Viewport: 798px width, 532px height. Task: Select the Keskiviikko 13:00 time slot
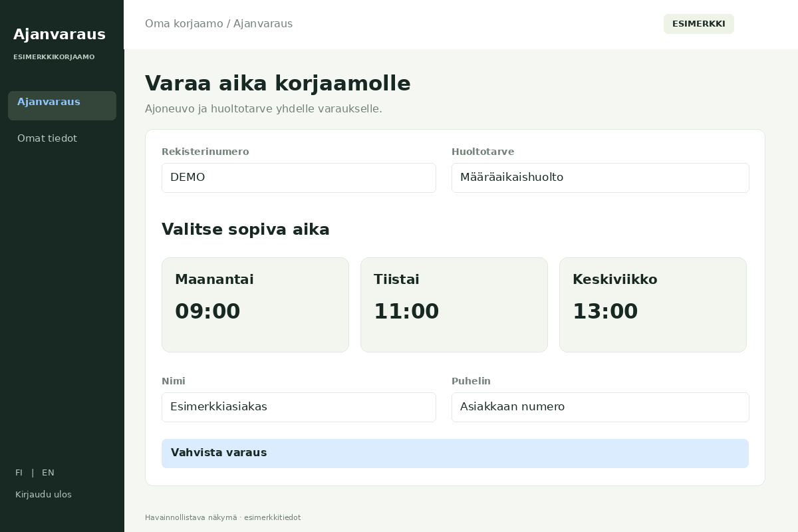(x=653, y=305)
